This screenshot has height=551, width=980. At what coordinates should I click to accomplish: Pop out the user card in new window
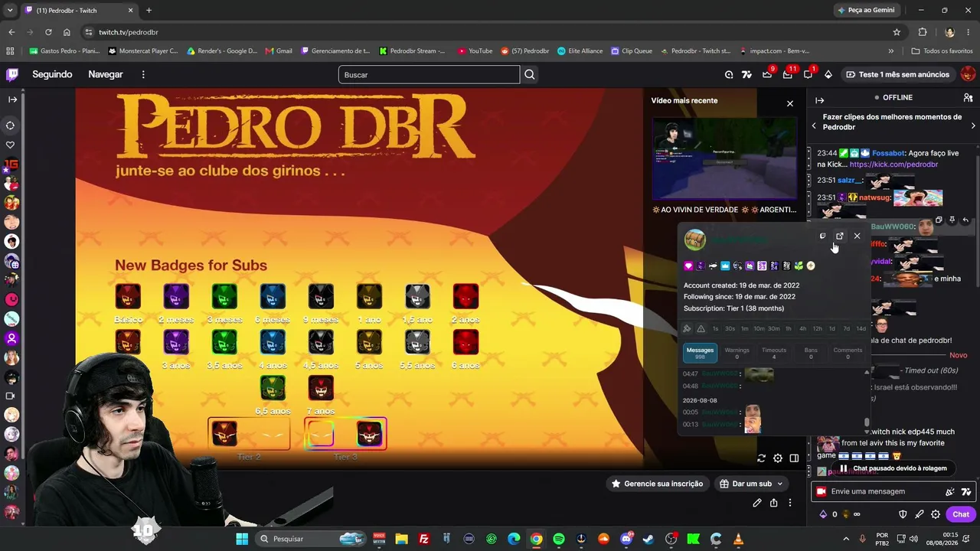click(x=840, y=236)
